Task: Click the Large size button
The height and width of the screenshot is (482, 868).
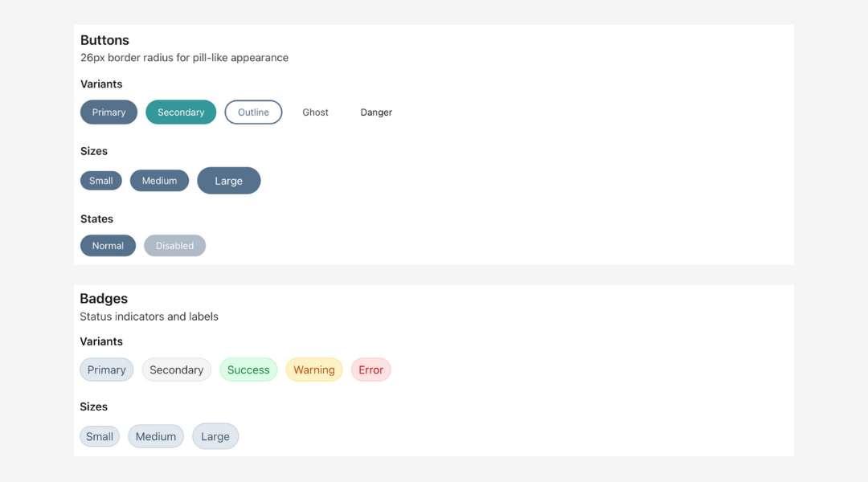Action: click(228, 180)
